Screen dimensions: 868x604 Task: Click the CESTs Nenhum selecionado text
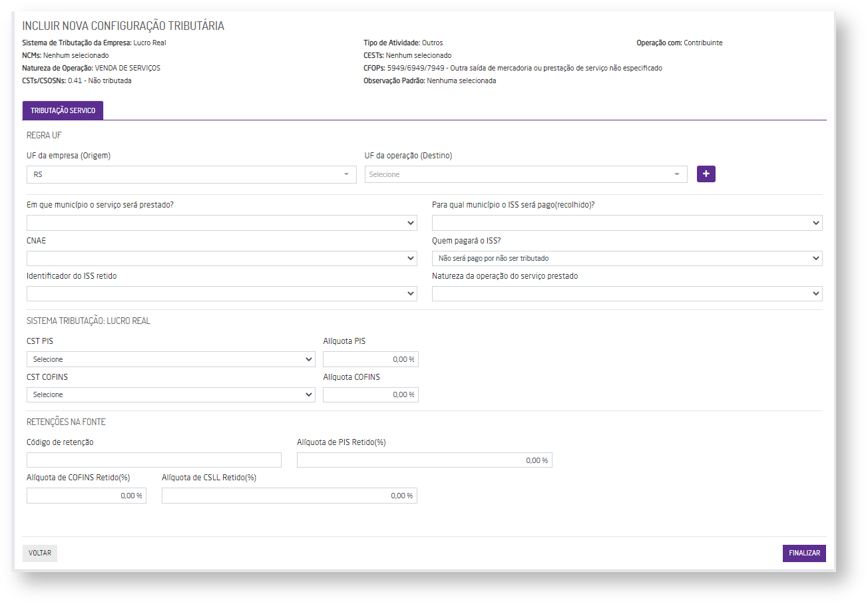[407, 55]
